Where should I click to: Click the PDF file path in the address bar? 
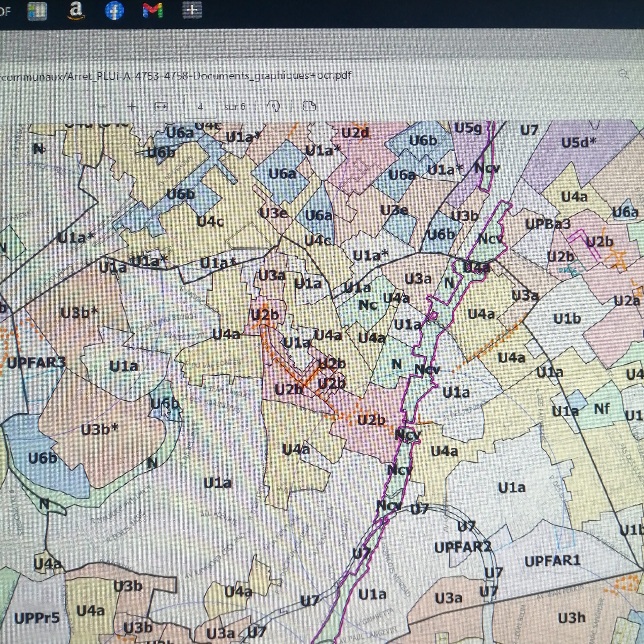(176, 76)
